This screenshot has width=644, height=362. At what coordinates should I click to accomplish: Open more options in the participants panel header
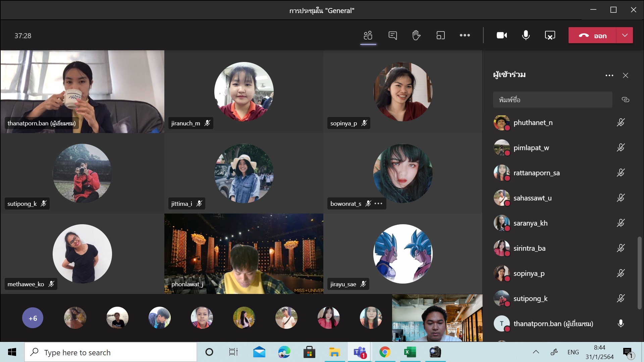tap(609, 75)
